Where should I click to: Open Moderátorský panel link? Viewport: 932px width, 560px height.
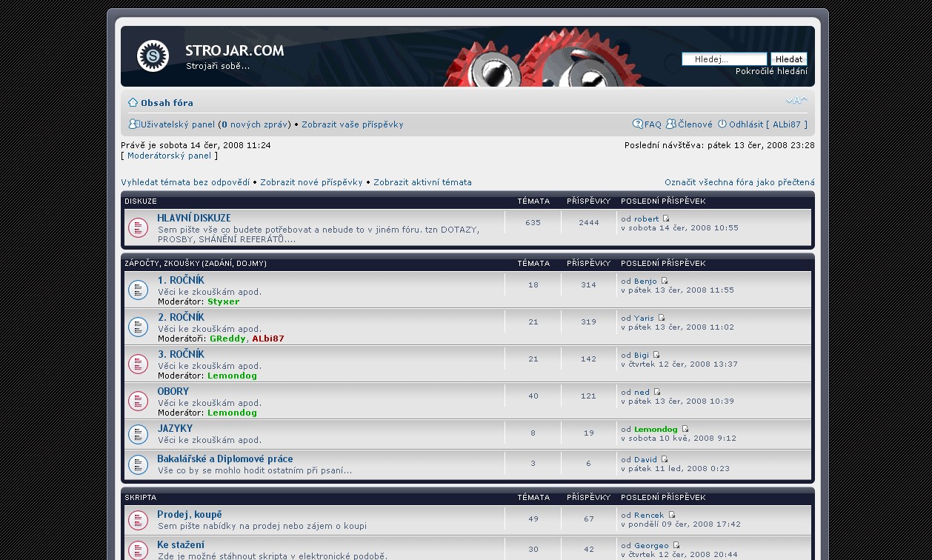coord(169,156)
